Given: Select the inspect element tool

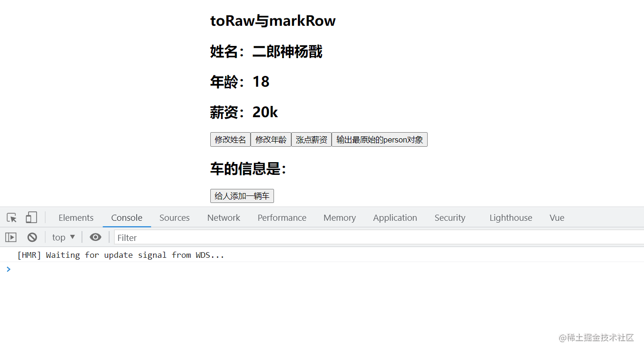Looking at the screenshot, I should point(10,217).
